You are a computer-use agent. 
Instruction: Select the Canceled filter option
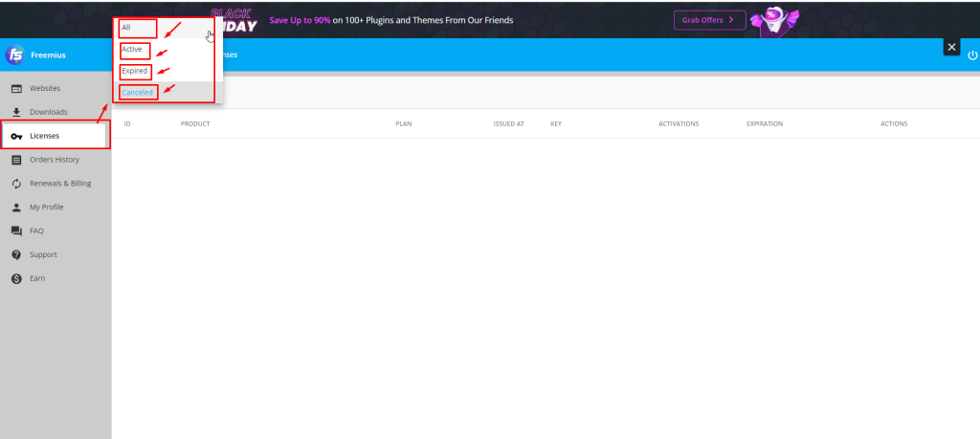pyautogui.click(x=167, y=92)
